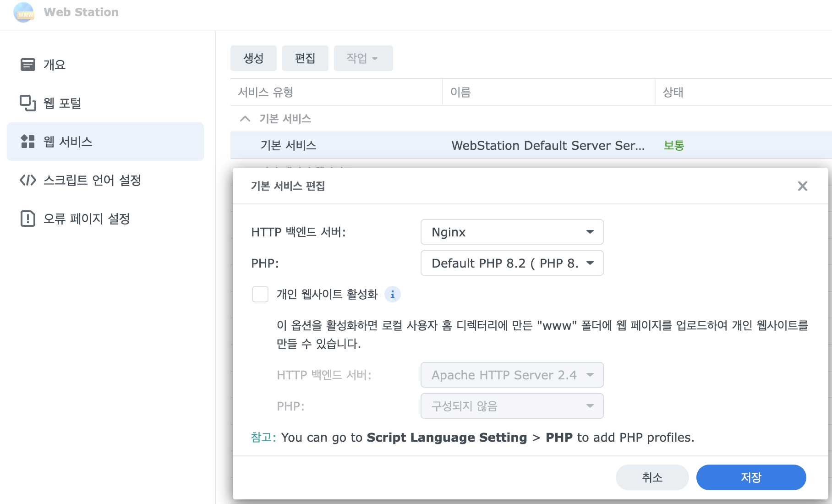Open the Nginx HTTP backend server dropdown
The width and height of the screenshot is (832, 504).
pyautogui.click(x=512, y=232)
